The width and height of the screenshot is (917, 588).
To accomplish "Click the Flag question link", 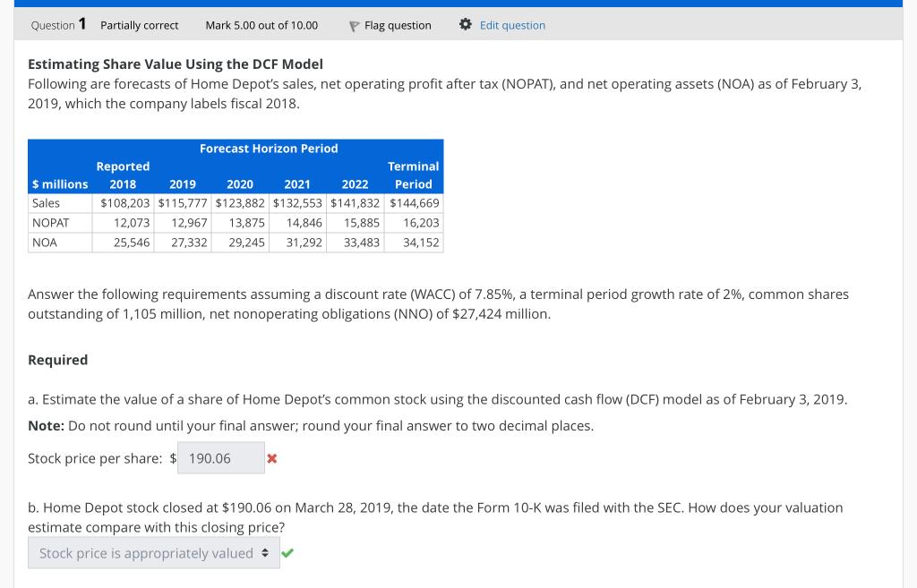I will coord(398,25).
